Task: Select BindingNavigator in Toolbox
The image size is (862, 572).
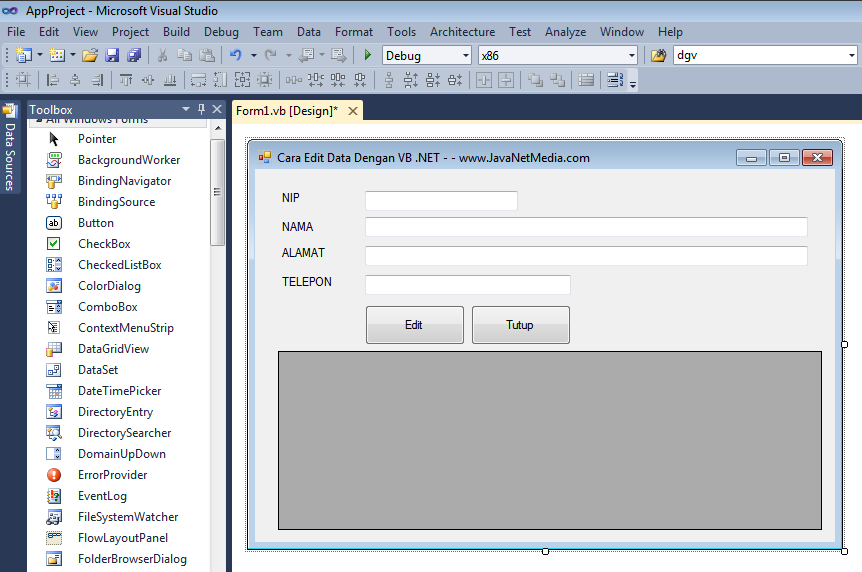Action: click(124, 181)
